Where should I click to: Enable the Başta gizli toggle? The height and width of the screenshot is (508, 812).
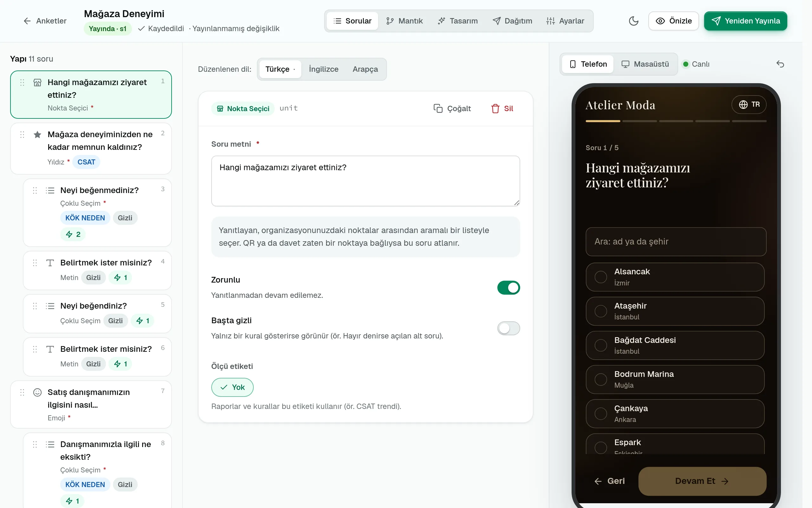(x=508, y=328)
